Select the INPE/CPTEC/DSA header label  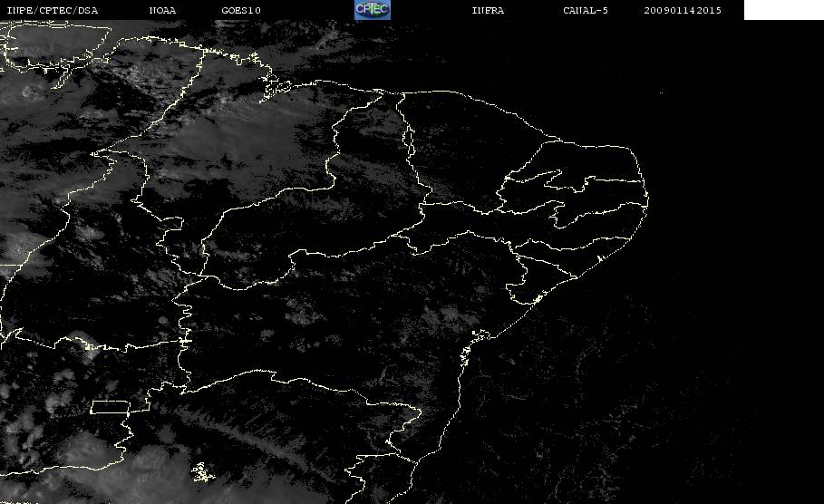[x=52, y=10]
